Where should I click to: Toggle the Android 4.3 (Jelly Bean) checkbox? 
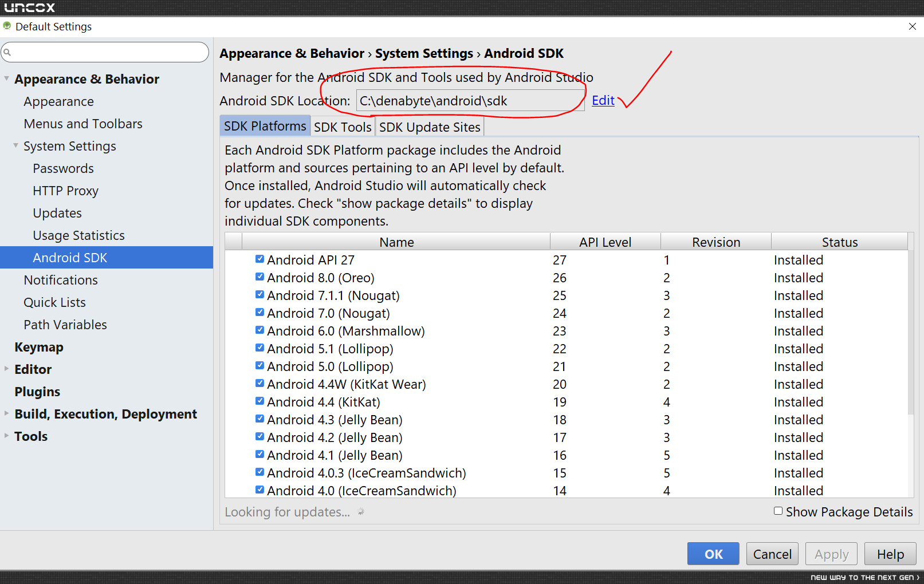259,419
